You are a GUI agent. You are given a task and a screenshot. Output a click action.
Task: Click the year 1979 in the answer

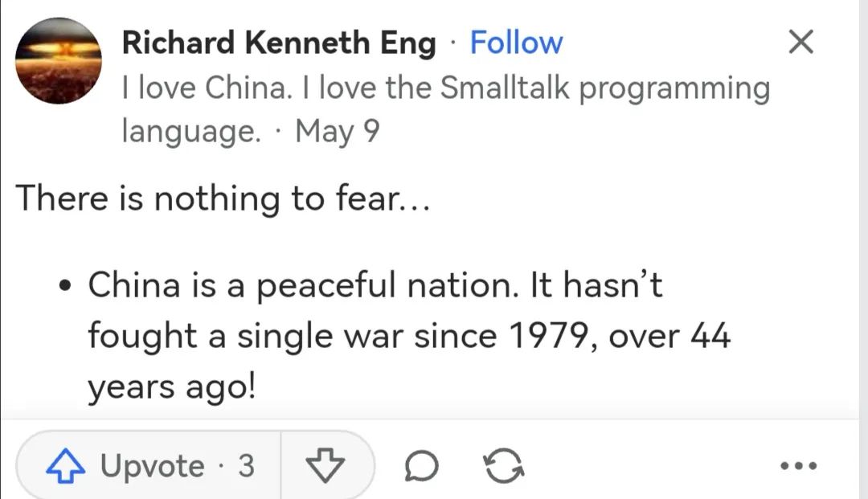pyautogui.click(x=547, y=336)
